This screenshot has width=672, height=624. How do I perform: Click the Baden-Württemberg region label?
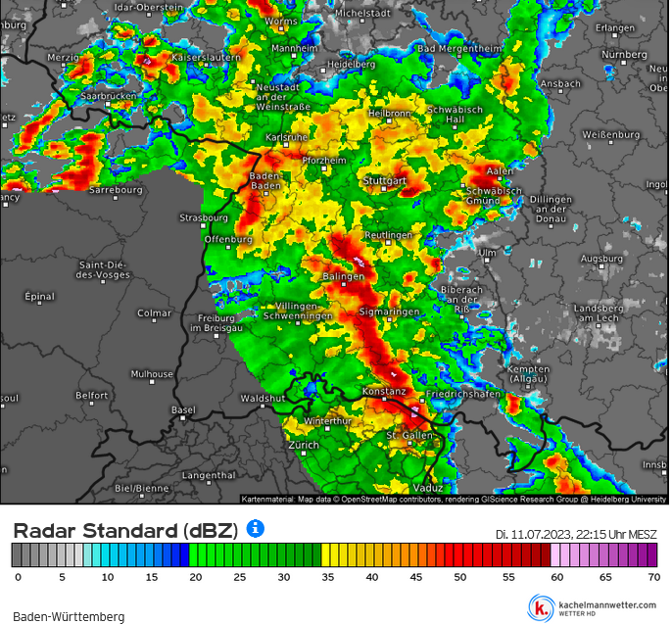(69, 617)
